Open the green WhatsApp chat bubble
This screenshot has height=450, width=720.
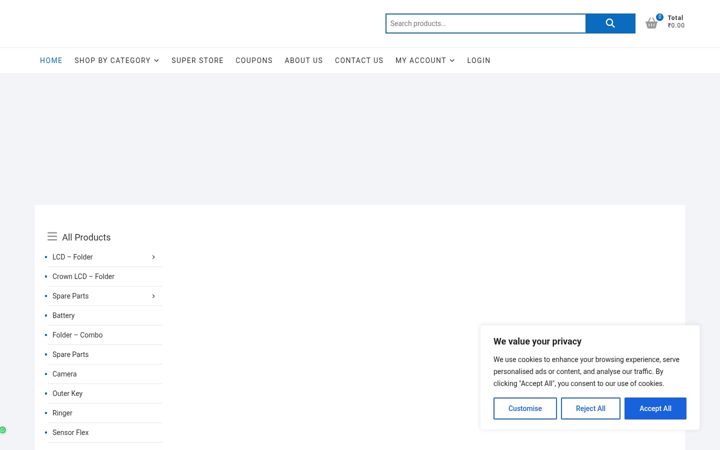[x=3, y=430]
